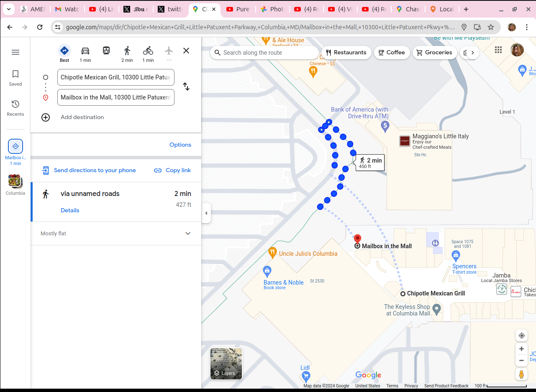Show more category chips with right arrow
536x392 pixels.
click(x=473, y=53)
